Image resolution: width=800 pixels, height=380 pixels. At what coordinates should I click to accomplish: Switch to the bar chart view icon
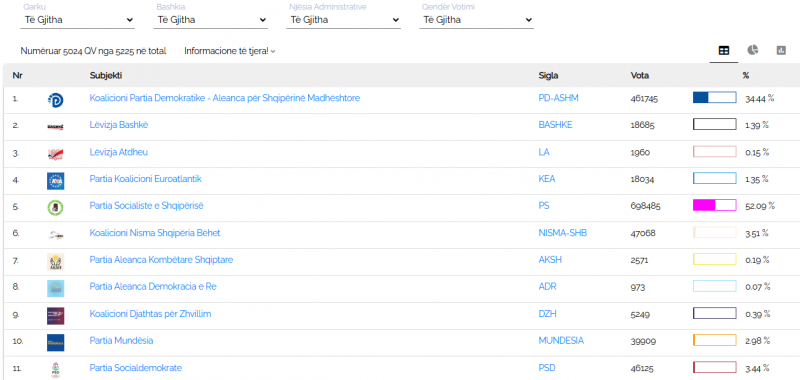781,50
